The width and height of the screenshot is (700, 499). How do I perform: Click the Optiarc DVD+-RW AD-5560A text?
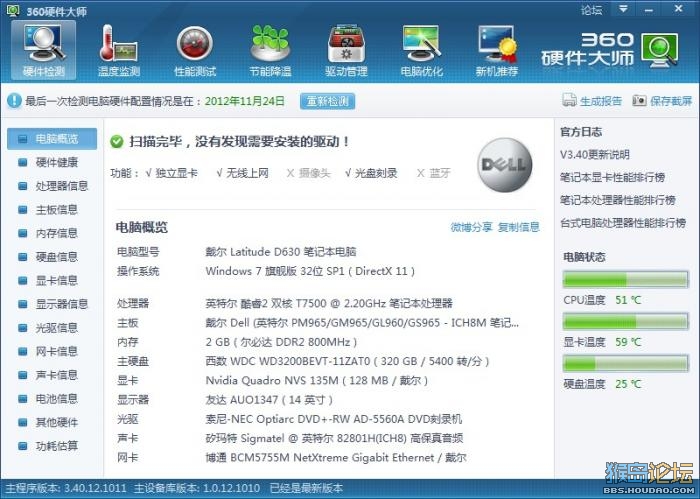[x=334, y=419]
